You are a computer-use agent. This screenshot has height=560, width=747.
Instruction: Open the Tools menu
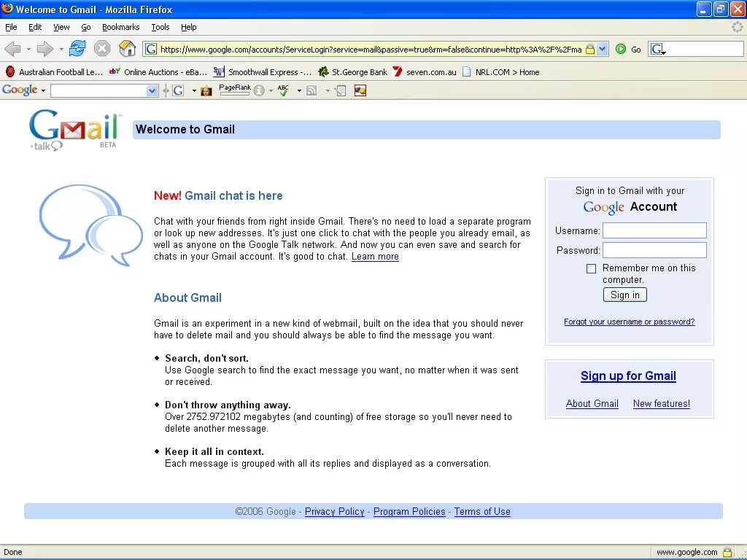pos(160,27)
